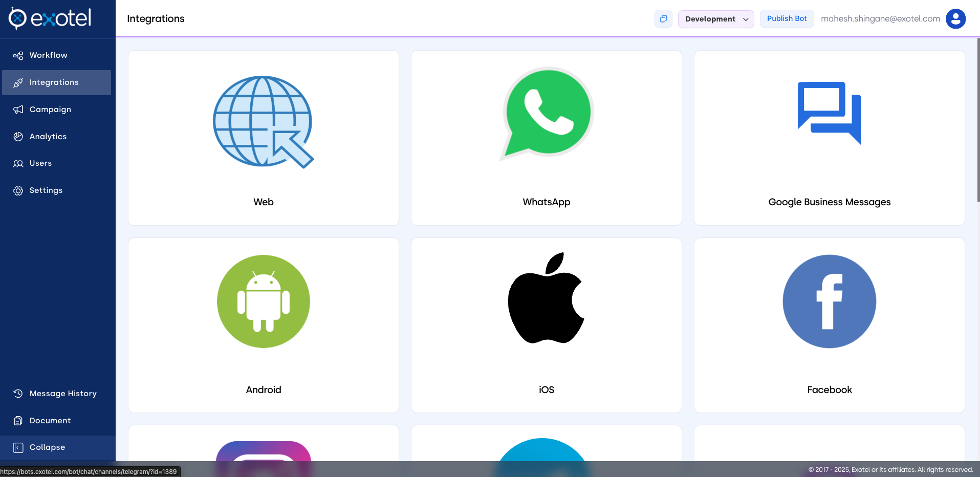Screen dimensions: 980x477
Task: Click the Document file icon
Action: point(18,421)
